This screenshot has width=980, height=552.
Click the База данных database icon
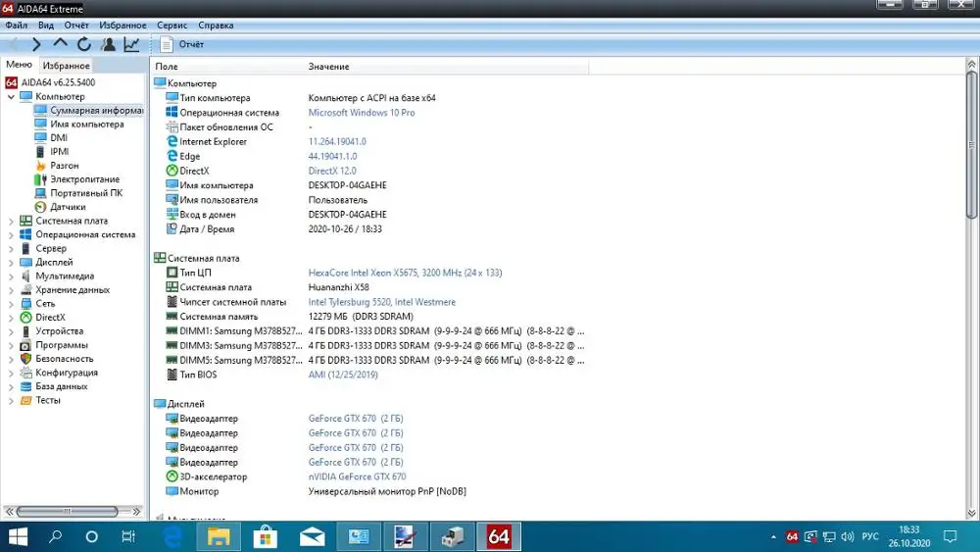25,386
